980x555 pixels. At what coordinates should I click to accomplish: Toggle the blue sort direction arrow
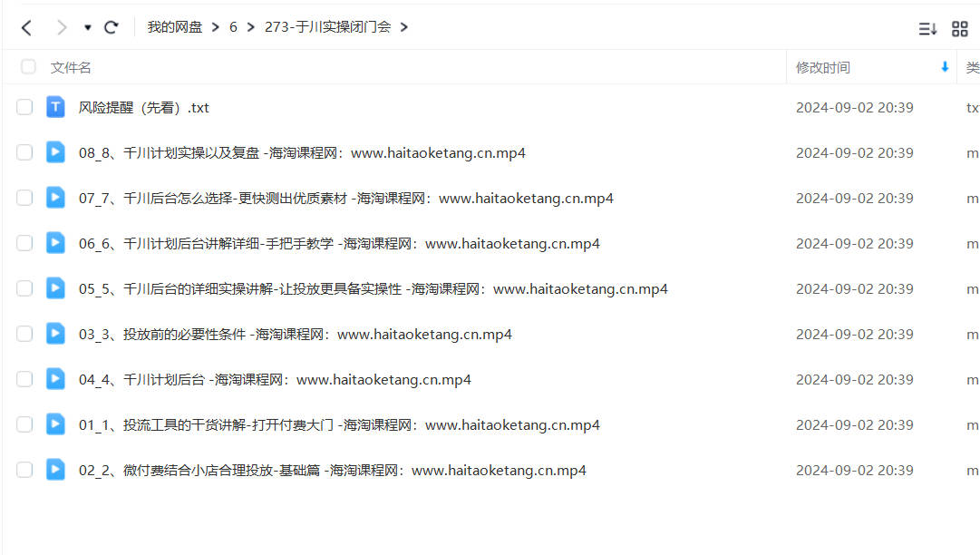(945, 67)
